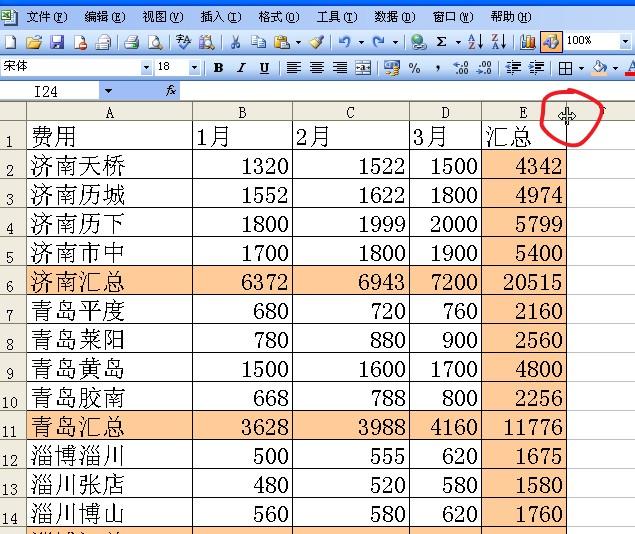Open the 数据(D) menu

coord(395,17)
